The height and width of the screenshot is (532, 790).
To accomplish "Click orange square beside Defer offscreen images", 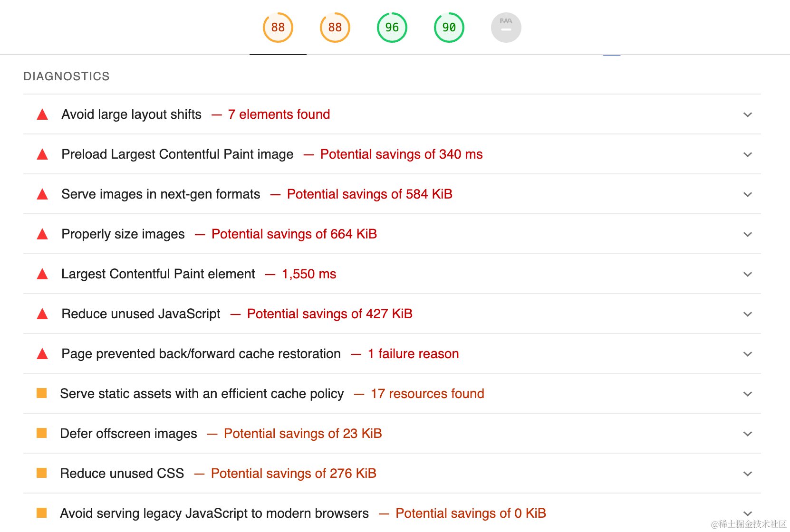I will (42, 433).
